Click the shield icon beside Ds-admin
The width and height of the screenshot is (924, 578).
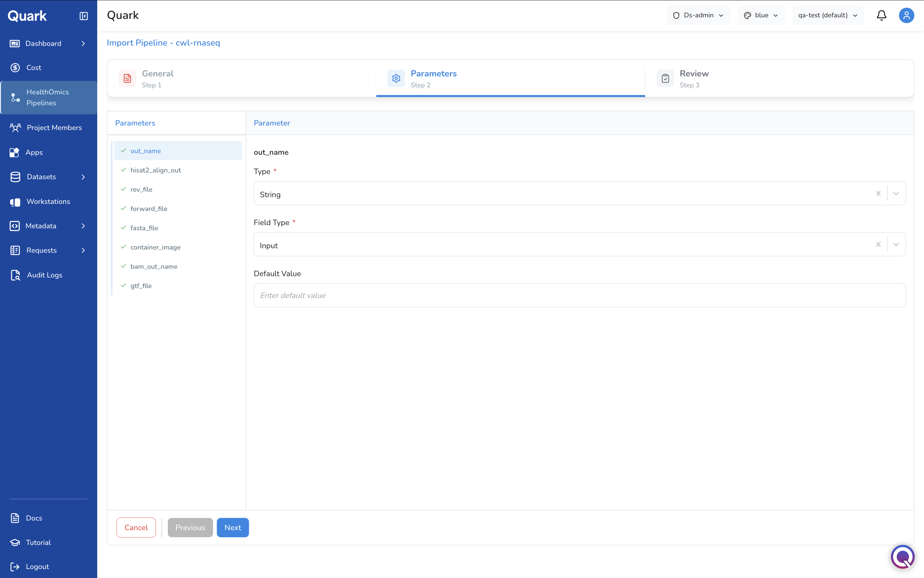(x=676, y=15)
